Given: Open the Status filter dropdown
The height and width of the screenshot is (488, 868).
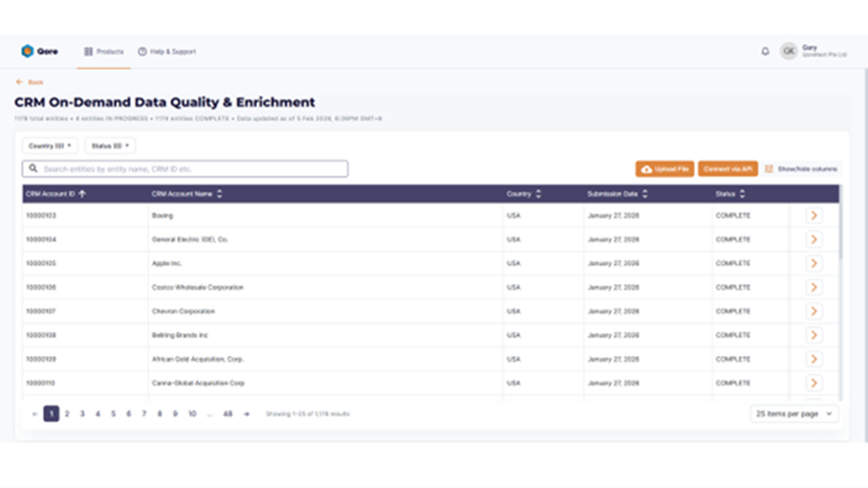Looking at the screenshot, I should coord(110,146).
